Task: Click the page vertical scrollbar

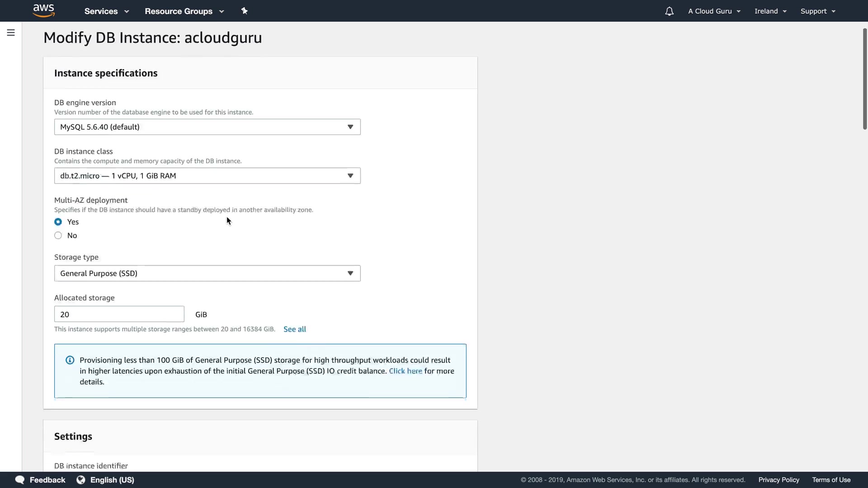Action: pyautogui.click(x=864, y=79)
